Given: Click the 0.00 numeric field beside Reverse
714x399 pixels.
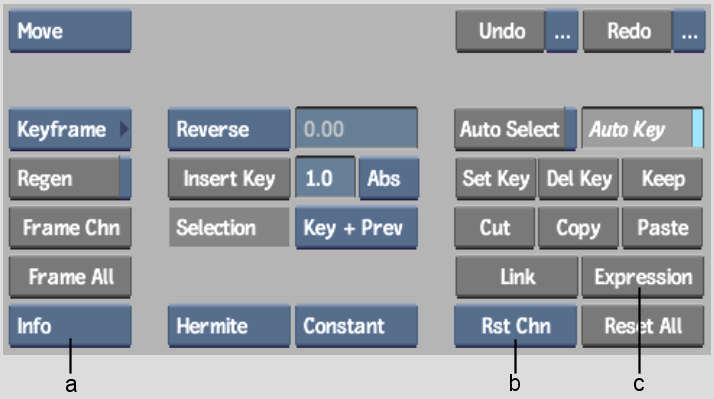Looking at the screenshot, I should click(357, 128).
